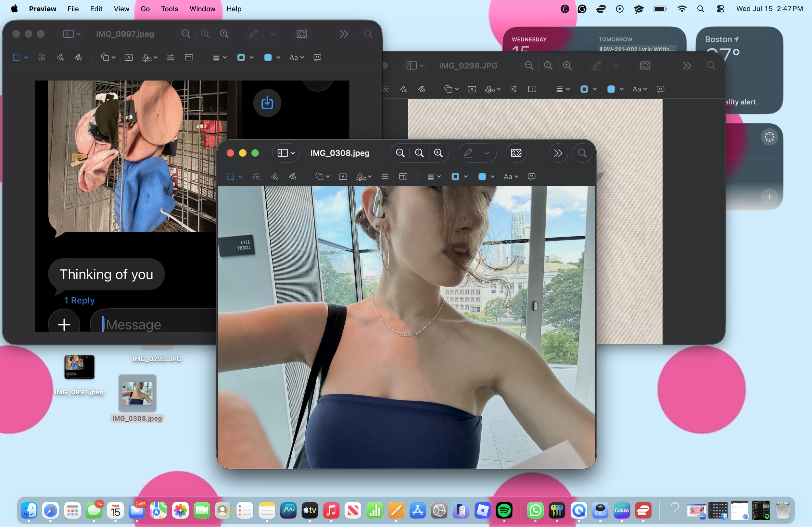
Task: Open the View menu
Action: [121, 9]
